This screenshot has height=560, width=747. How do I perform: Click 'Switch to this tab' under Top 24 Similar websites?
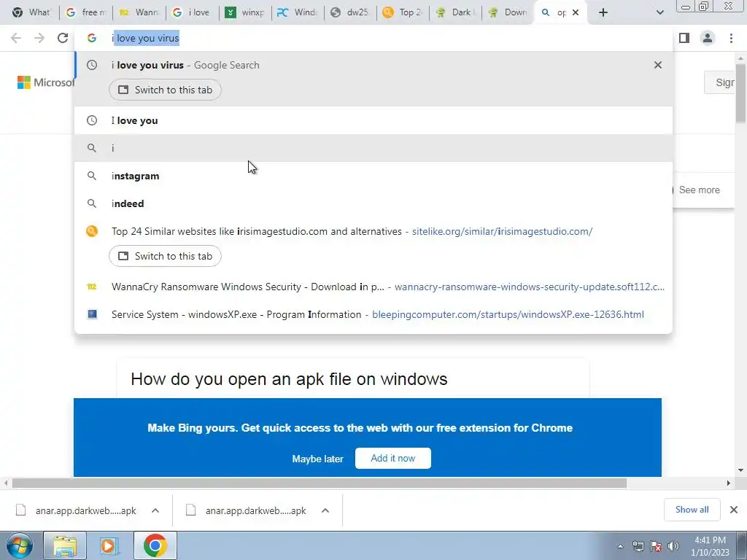click(x=165, y=256)
